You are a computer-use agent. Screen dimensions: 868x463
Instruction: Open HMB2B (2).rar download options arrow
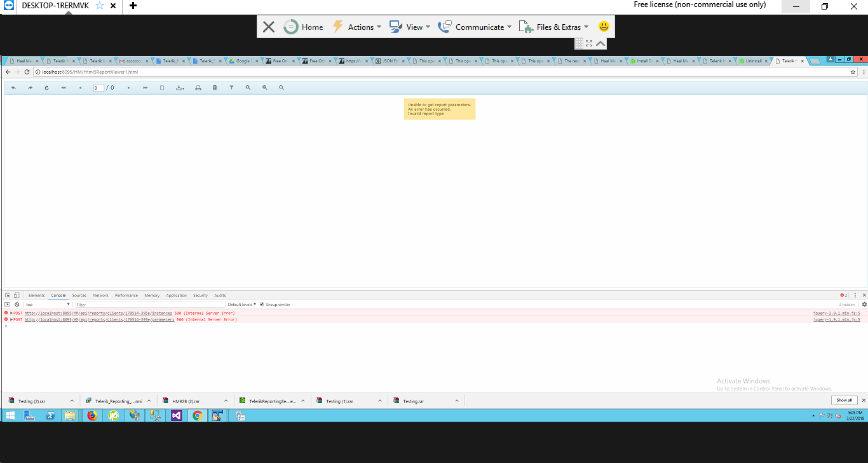[x=226, y=401]
